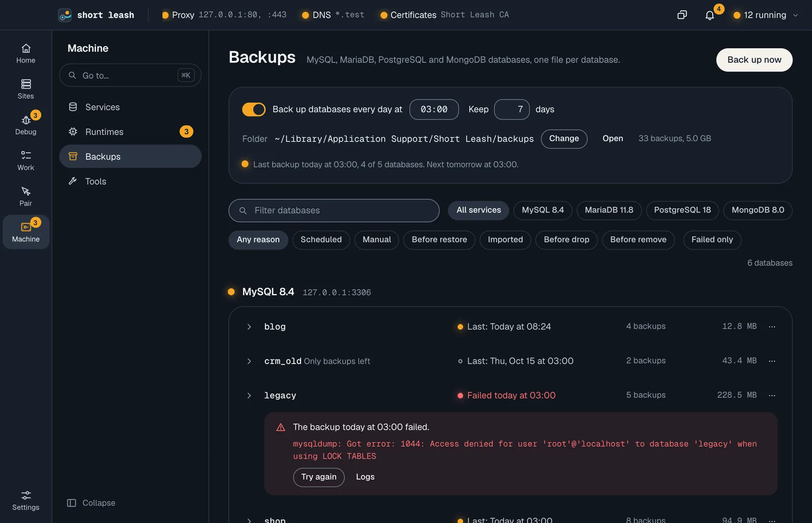Image resolution: width=812 pixels, height=523 pixels.
Task: Filter by PostgreSQL 18 service
Action: [682, 210]
